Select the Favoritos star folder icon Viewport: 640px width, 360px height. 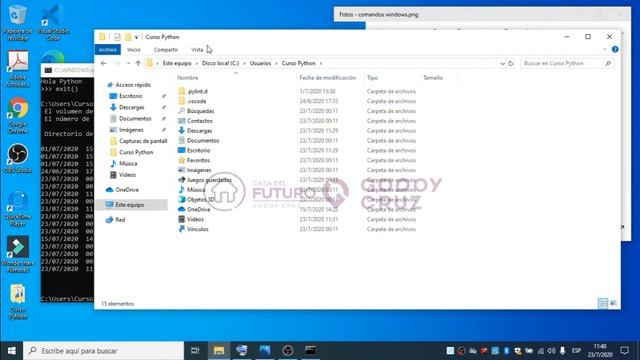[182, 160]
